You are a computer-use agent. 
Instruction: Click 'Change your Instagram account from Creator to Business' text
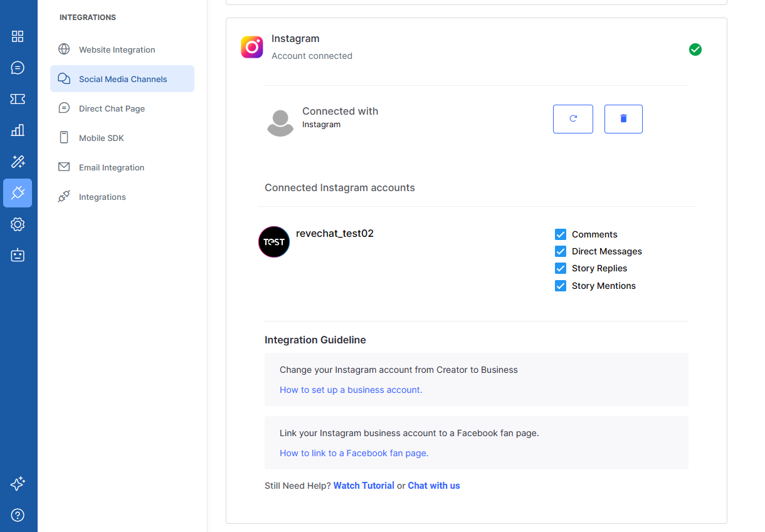[399, 370]
